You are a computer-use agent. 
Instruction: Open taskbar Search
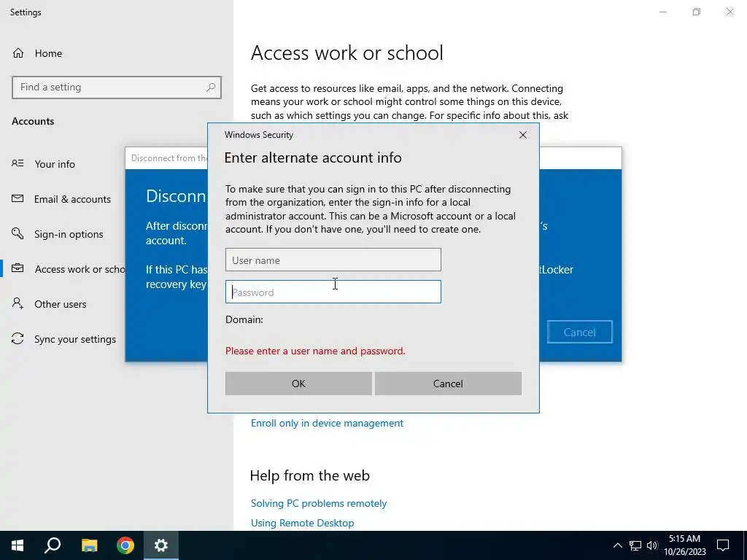coord(53,545)
